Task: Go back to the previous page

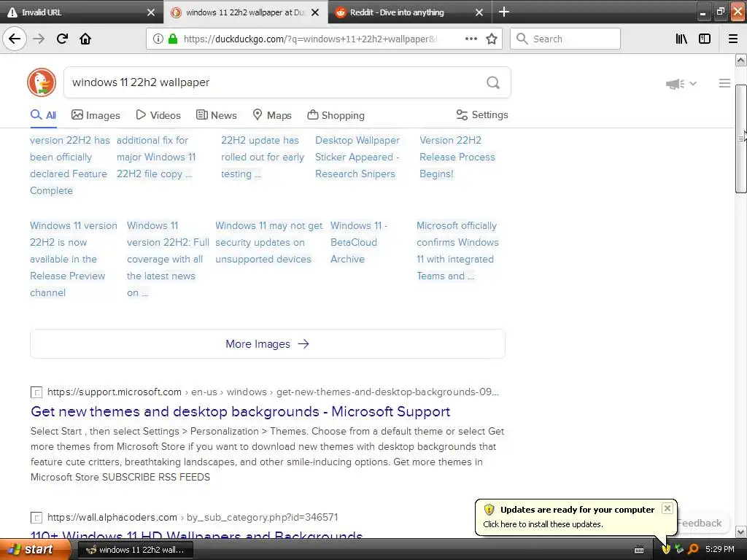Action: tap(15, 39)
